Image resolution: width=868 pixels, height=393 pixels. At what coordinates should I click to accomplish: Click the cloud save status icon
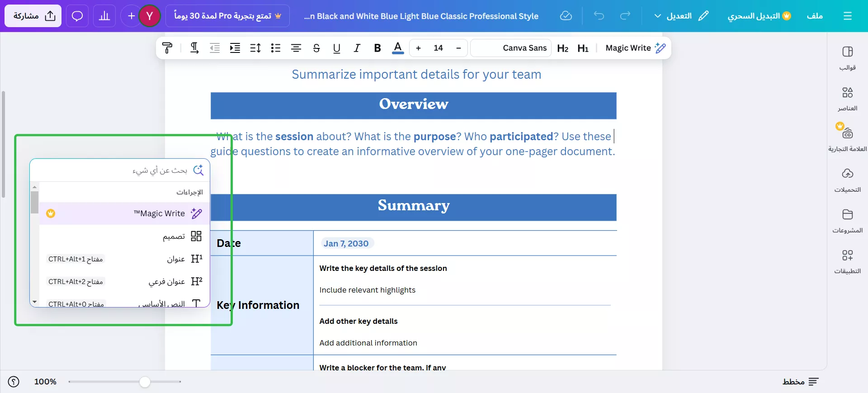pos(566,16)
